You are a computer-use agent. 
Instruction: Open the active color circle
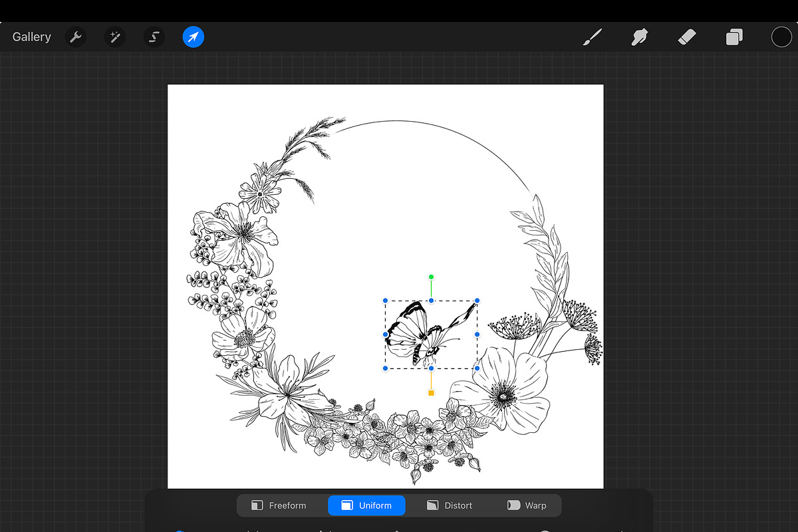pyautogui.click(x=781, y=37)
